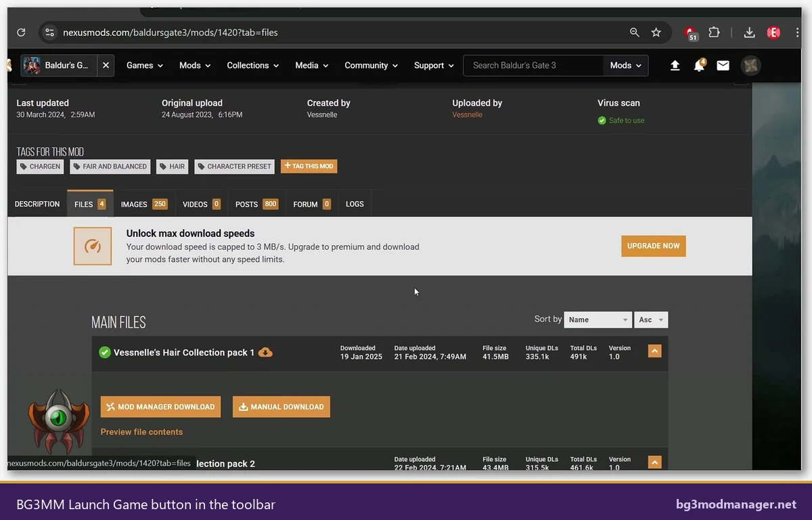Open the Nexus upload icon
This screenshot has height=520, width=812.
pos(675,66)
